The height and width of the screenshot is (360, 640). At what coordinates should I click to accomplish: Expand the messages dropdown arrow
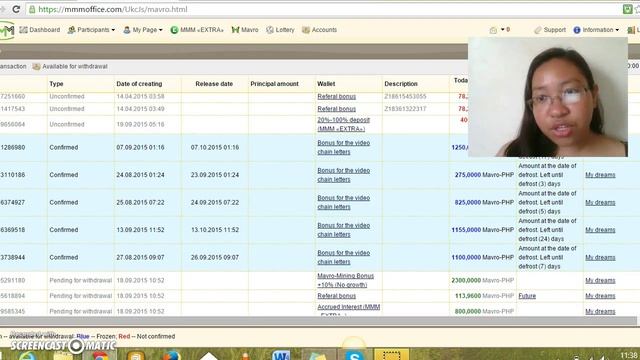[x=502, y=29]
